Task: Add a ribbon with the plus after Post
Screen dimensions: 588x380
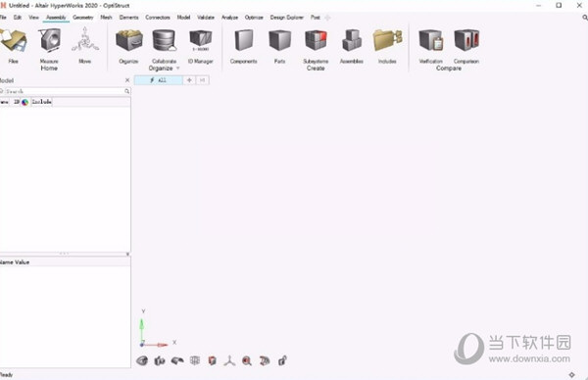Action: 327,18
